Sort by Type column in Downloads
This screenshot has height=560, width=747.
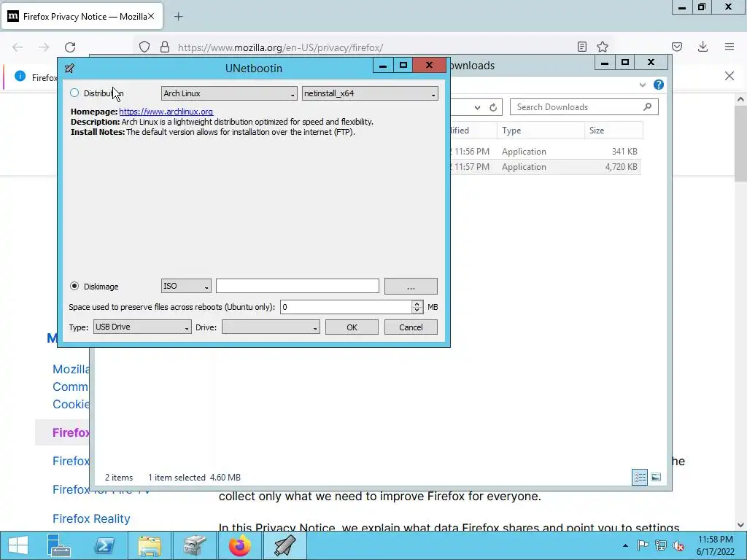click(x=541, y=131)
